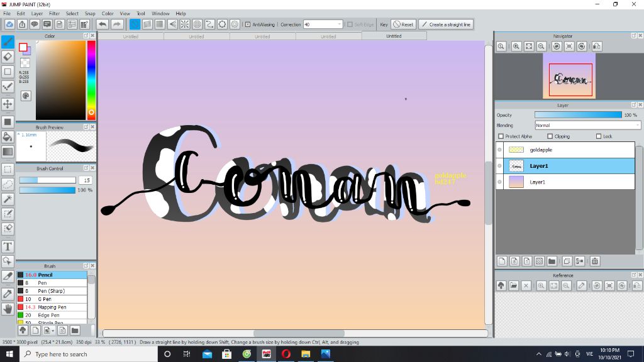Pick the Gradient tool
Viewport: 644px width, 362px height.
pyautogui.click(x=8, y=151)
